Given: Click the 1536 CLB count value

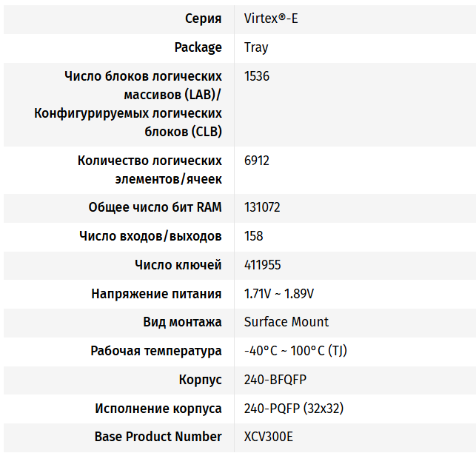Looking at the screenshot, I should click(258, 76).
